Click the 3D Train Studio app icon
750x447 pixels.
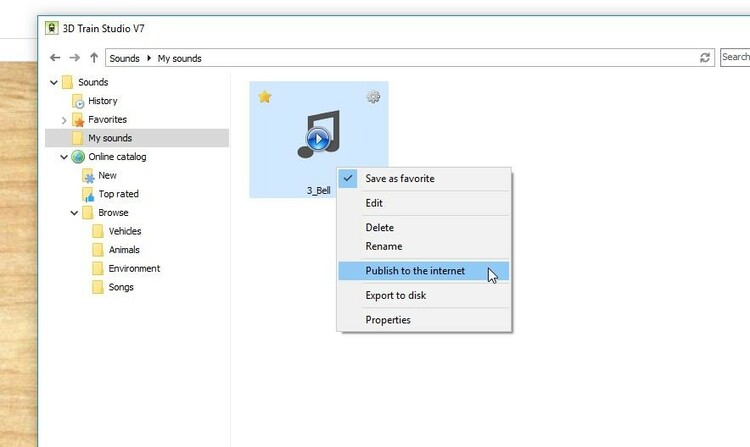click(x=52, y=28)
